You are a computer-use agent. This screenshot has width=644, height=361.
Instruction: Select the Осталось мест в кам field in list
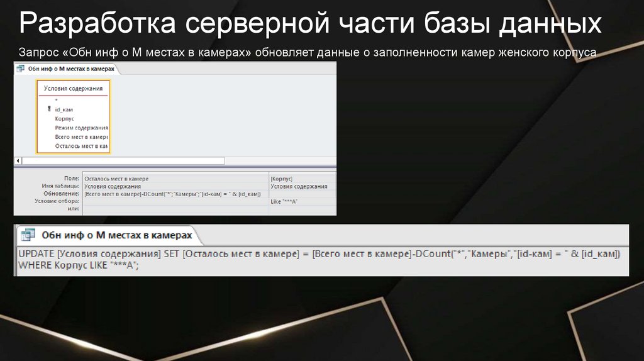(81, 146)
